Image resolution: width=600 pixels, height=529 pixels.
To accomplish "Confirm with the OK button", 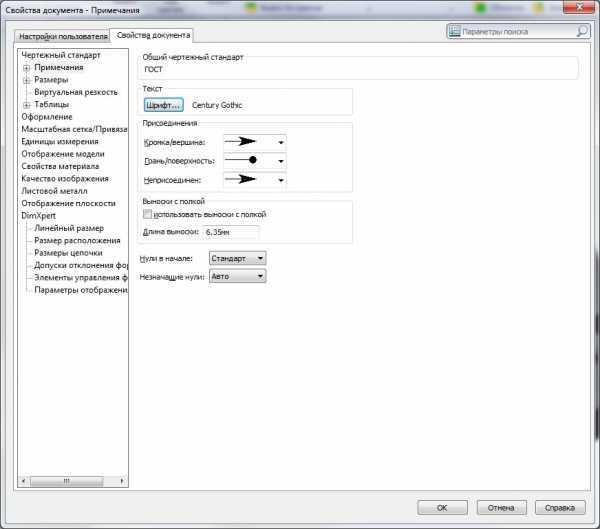I will click(x=442, y=508).
